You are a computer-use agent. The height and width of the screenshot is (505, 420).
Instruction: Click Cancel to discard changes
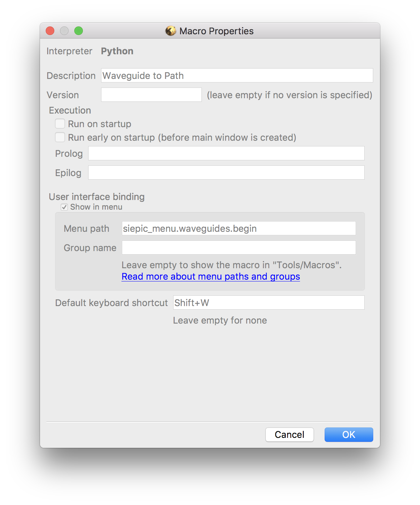(x=289, y=435)
